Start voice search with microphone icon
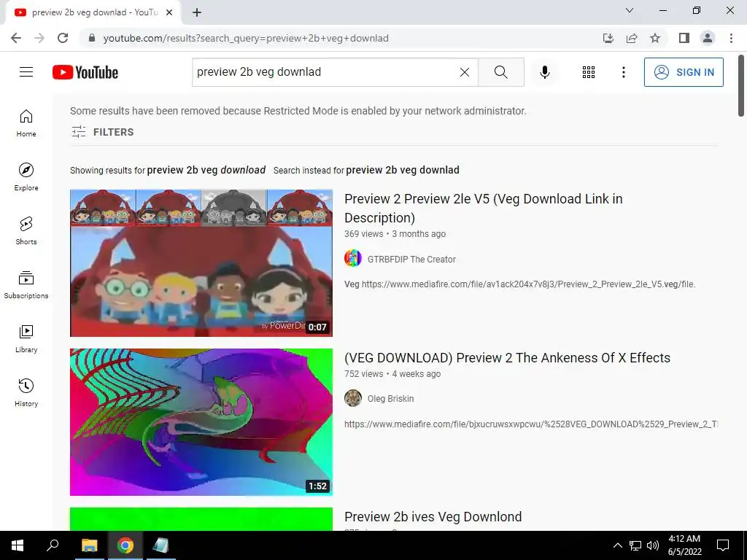The width and height of the screenshot is (747, 560). tap(544, 72)
